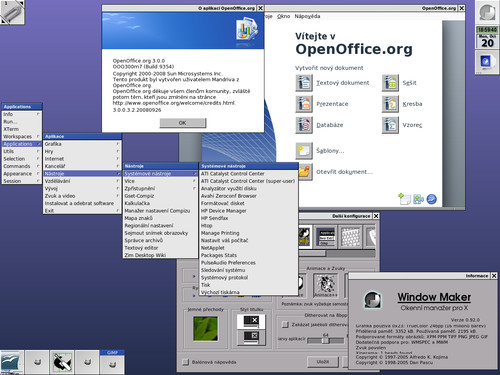Click the add new features icon in Start Center

pyautogui.click(x=404, y=199)
